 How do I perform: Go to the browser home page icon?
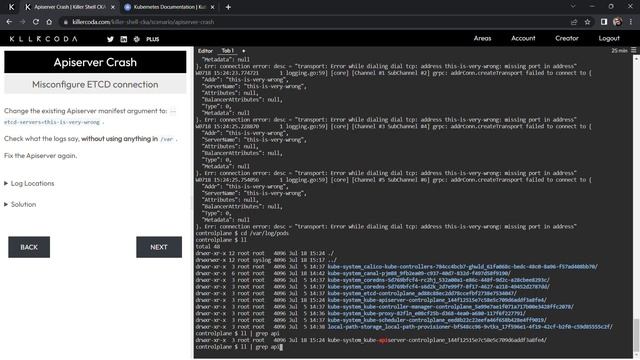point(49,22)
